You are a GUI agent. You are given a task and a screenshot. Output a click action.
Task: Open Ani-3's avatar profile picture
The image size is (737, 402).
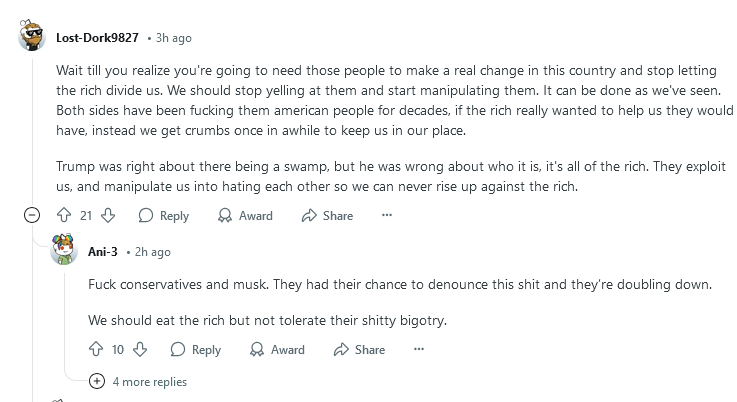pyautogui.click(x=64, y=249)
